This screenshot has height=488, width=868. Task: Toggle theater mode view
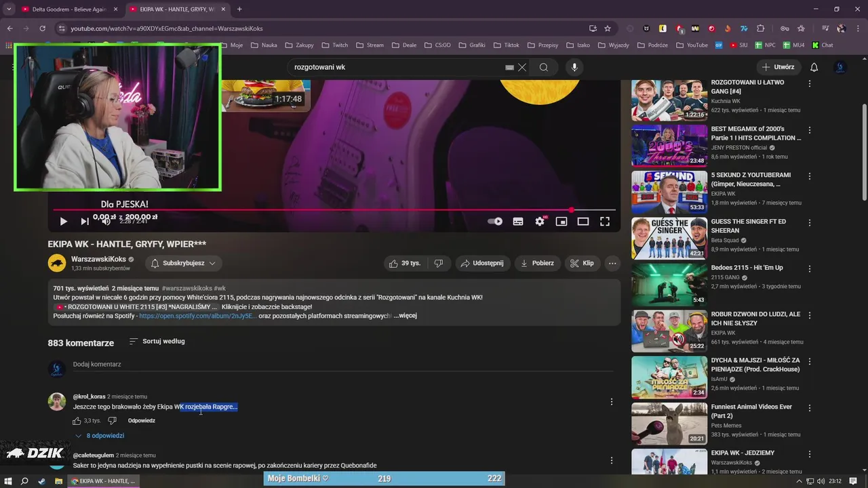coord(583,221)
